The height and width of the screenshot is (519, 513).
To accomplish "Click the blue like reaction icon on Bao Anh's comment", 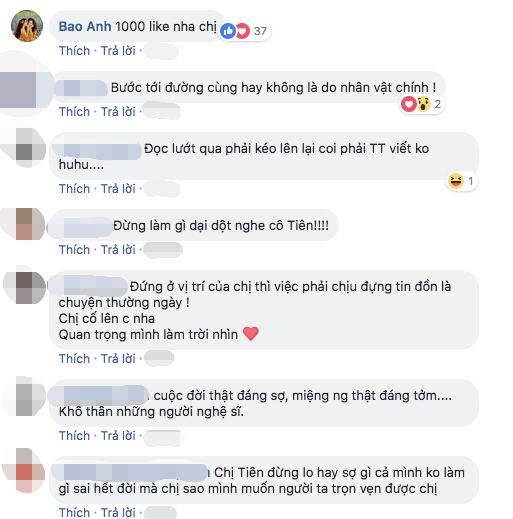I will point(228,31).
